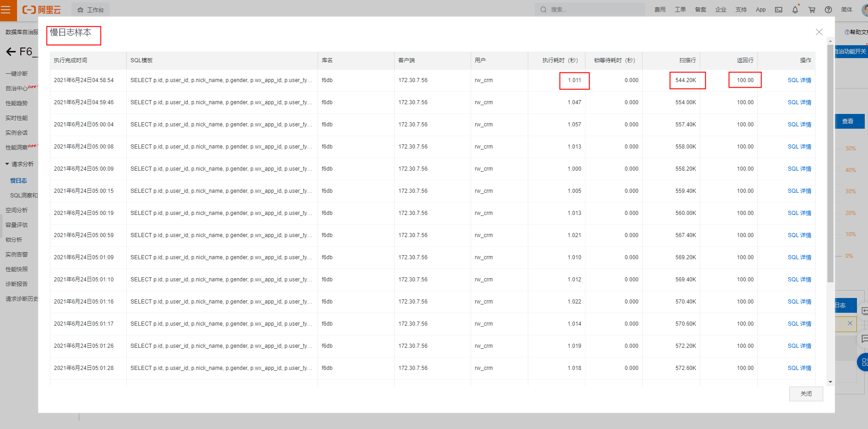Image resolution: width=868 pixels, height=429 pixels.
Task: Click the blue 查看 button behind dialog
Action: pyautogui.click(x=849, y=121)
